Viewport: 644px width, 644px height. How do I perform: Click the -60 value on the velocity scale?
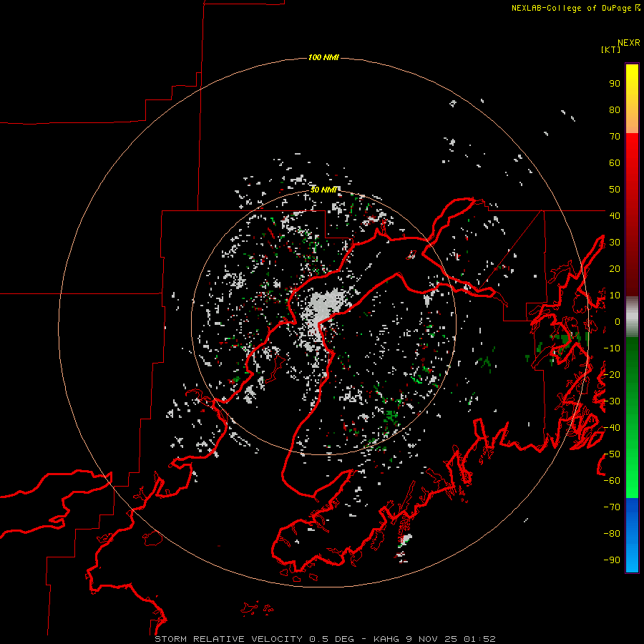612,481
